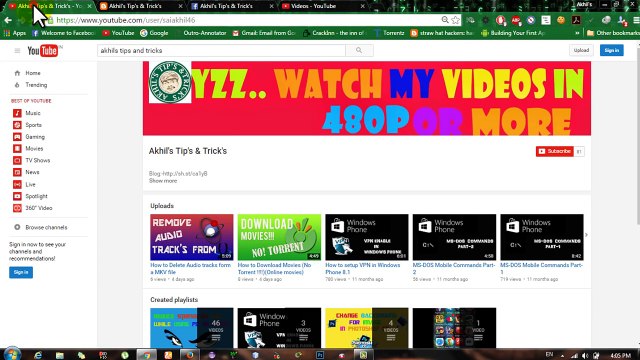This screenshot has width=640, height=360.
Task: Expand description with Show more
Action: pyautogui.click(x=163, y=181)
